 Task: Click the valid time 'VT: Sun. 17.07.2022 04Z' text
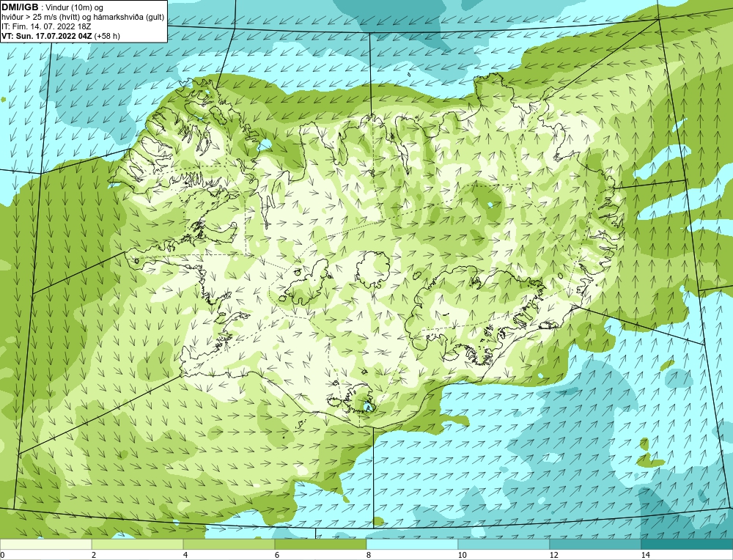47,36
